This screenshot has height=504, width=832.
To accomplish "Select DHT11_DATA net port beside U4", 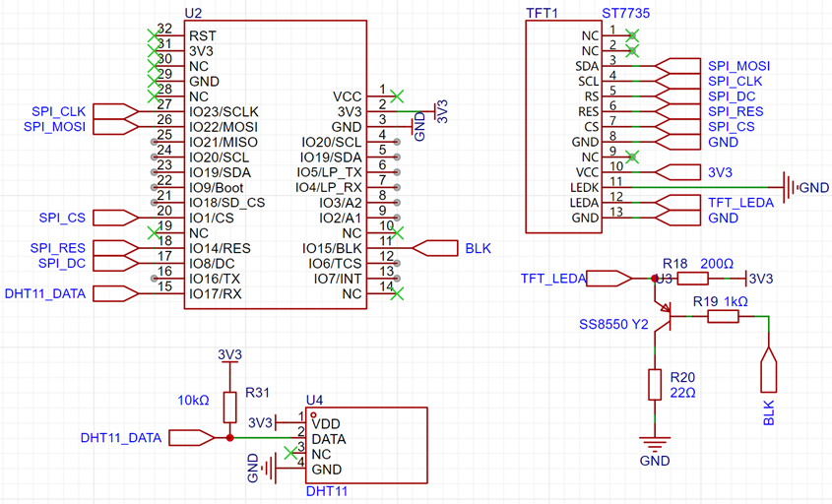I will [x=192, y=438].
